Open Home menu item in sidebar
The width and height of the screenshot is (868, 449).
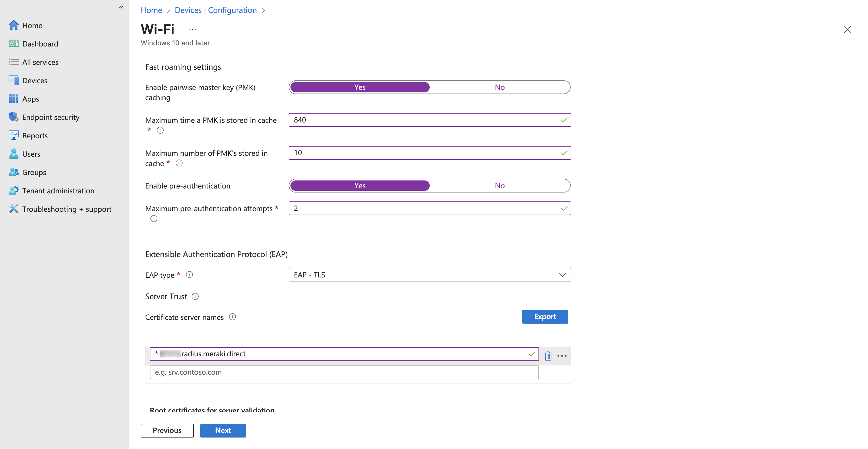[x=32, y=25]
